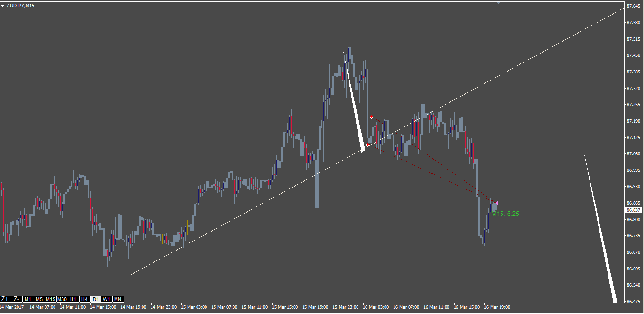
Task: Switch chart to M5 timeframe
Action: [39, 299]
